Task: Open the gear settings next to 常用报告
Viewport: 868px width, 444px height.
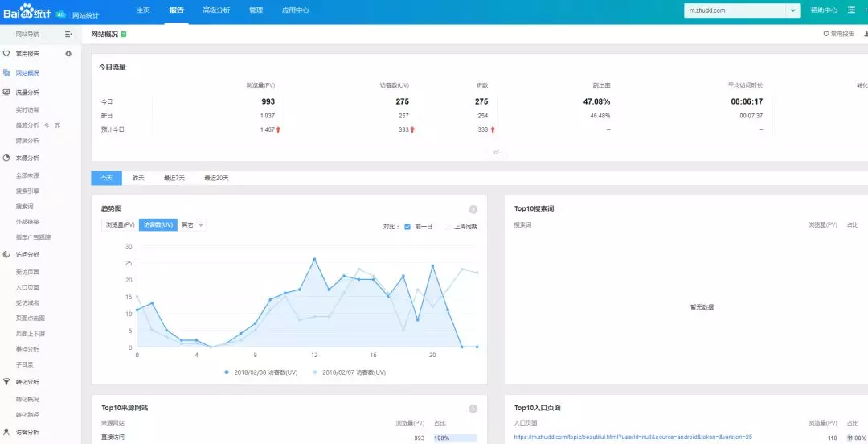Action: [68, 54]
